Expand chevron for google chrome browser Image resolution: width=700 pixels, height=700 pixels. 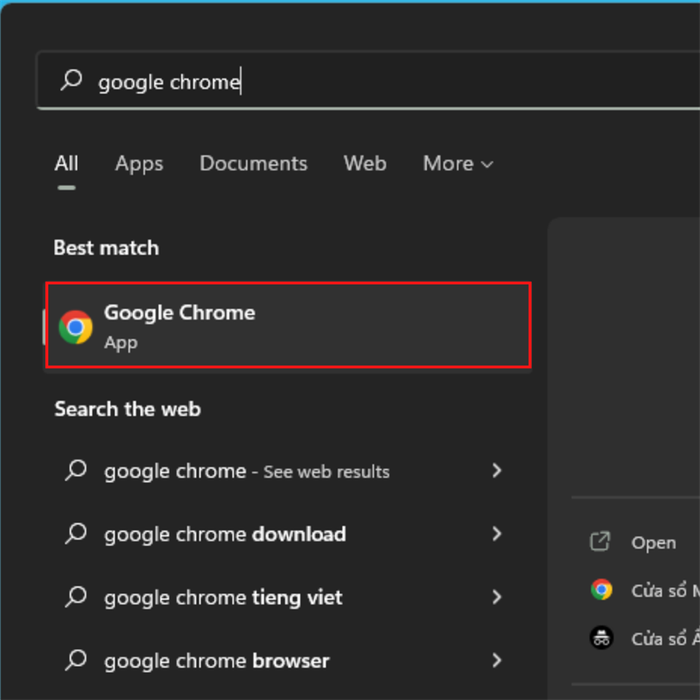[x=496, y=660]
